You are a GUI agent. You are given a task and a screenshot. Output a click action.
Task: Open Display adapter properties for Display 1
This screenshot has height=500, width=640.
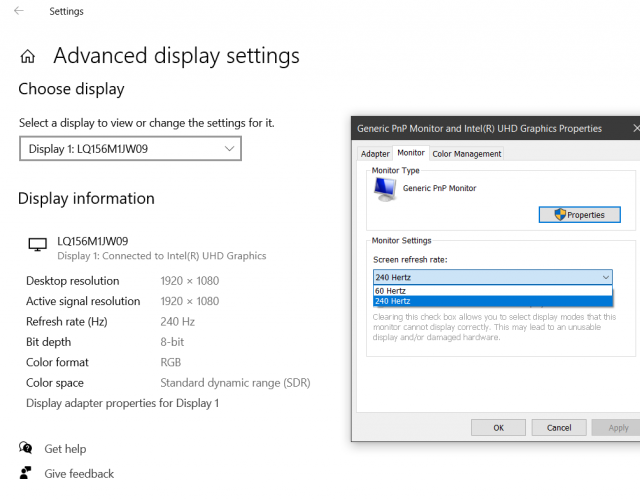pos(122,403)
